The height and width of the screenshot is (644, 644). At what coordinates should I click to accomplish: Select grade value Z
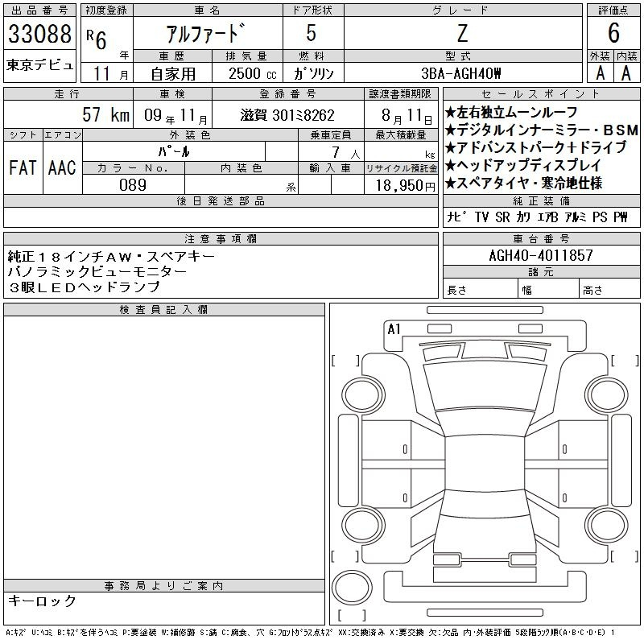[462, 33]
